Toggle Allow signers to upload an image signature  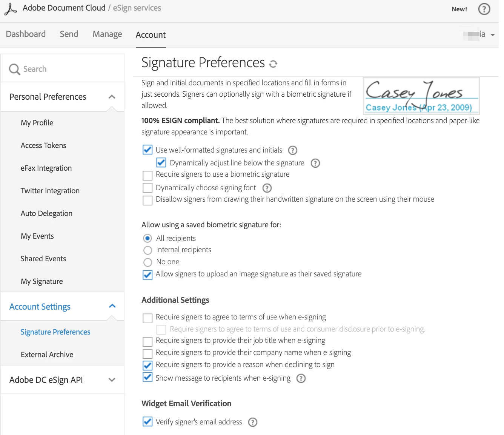click(x=148, y=275)
